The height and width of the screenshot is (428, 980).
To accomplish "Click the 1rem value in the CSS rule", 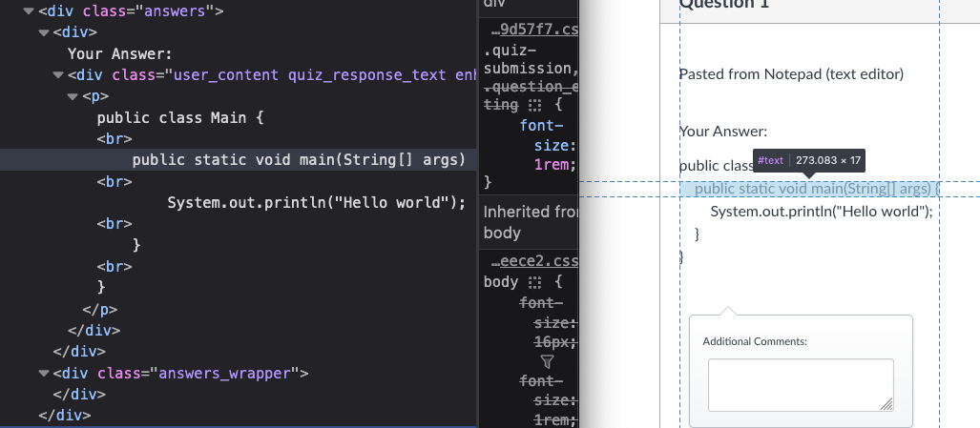I will click(551, 165).
